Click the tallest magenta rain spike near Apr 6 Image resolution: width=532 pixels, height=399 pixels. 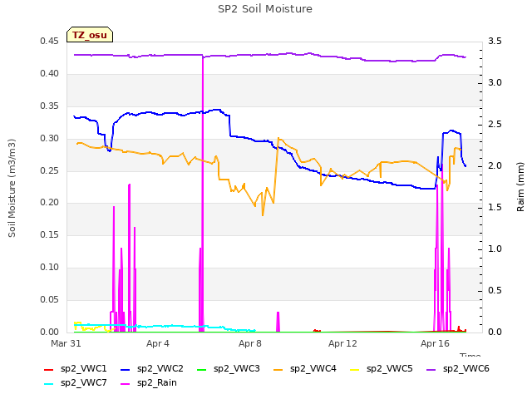[x=203, y=194]
